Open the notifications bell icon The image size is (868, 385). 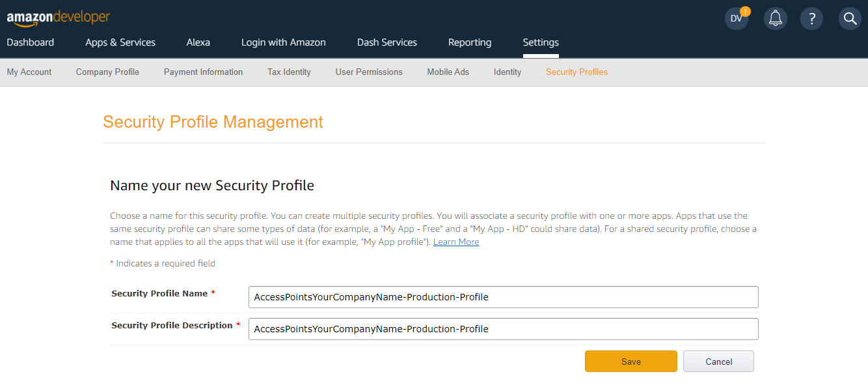775,18
